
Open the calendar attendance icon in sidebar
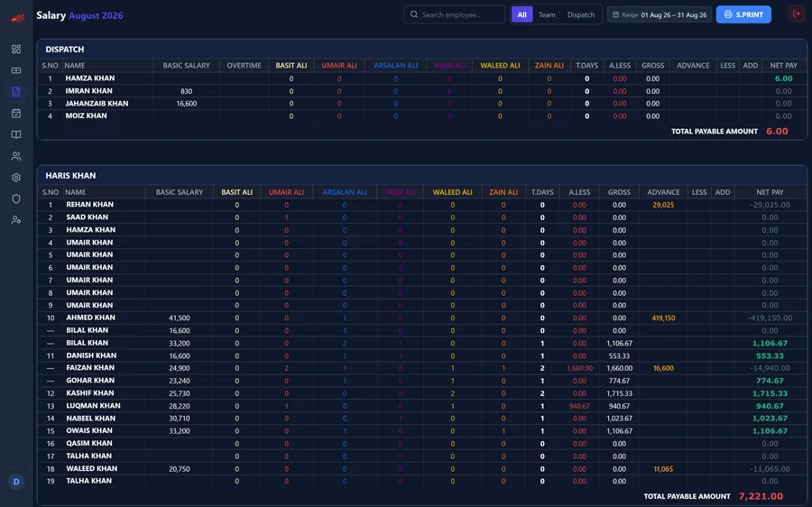[16, 113]
